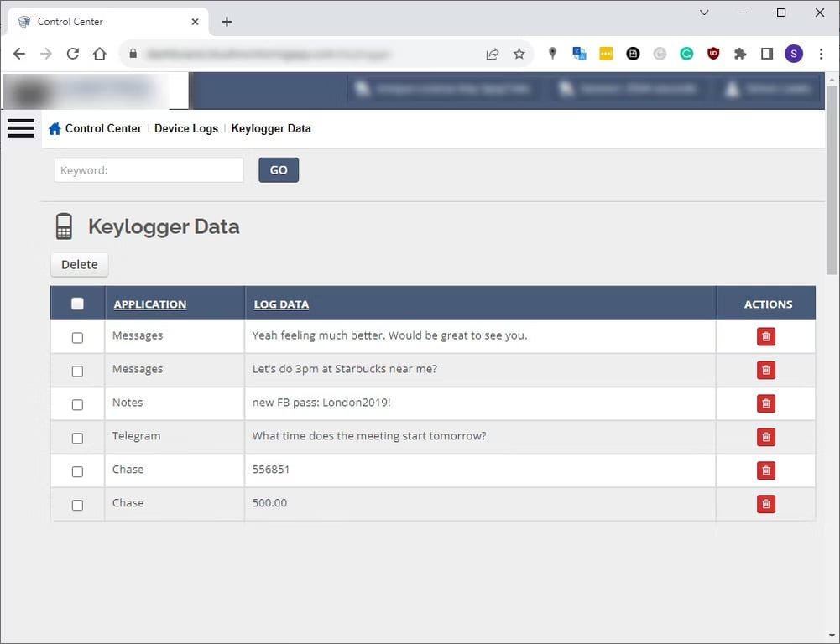Toggle the select-all checkbox in table header
840x644 pixels.
coord(77,304)
